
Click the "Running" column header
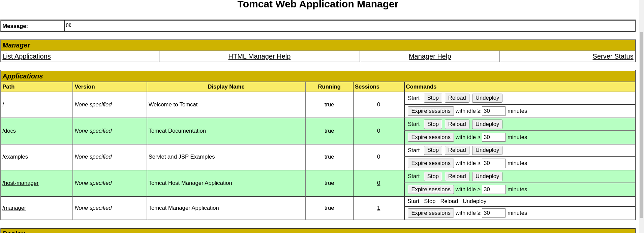[x=329, y=87]
